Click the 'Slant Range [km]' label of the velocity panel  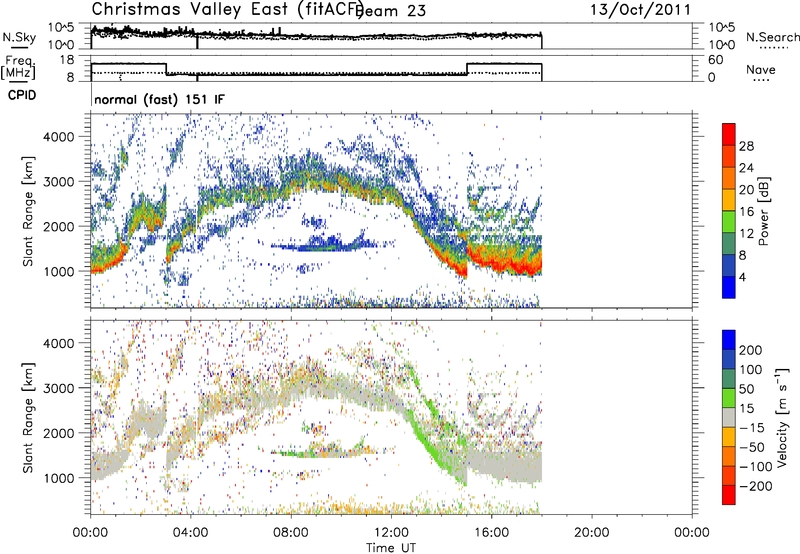point(28,418)
